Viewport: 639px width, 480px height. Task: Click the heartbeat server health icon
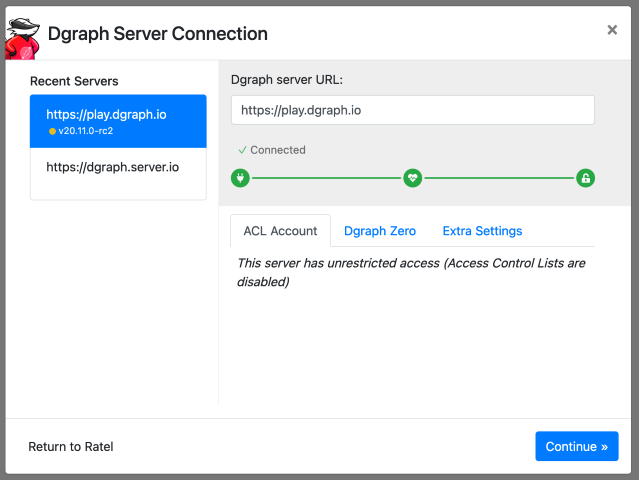tap(413, 178)
